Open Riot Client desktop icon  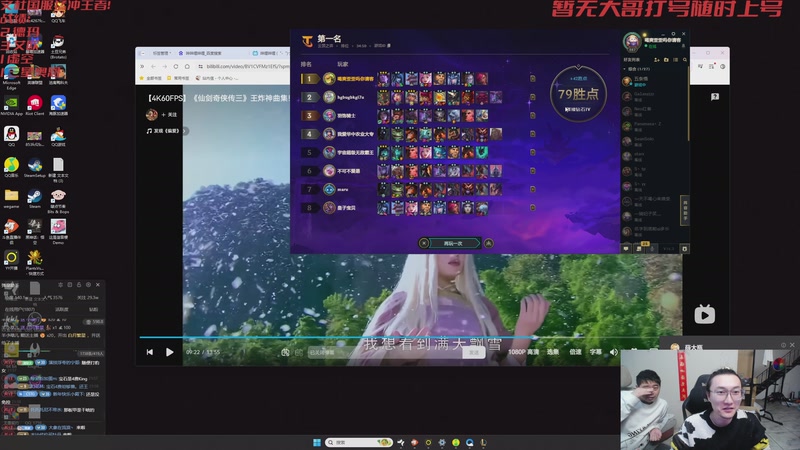point(35,106)
